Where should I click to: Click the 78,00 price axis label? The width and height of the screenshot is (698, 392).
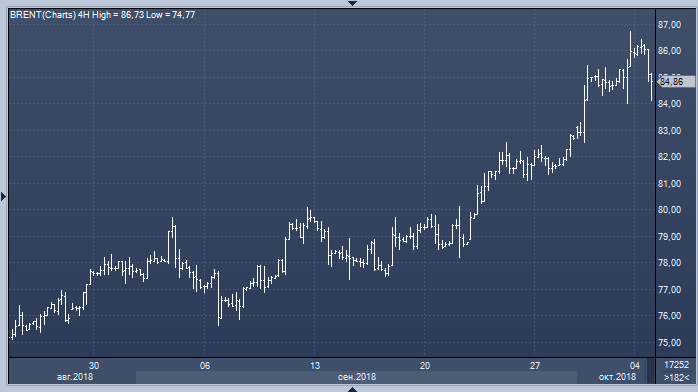[x=670, y=263]
